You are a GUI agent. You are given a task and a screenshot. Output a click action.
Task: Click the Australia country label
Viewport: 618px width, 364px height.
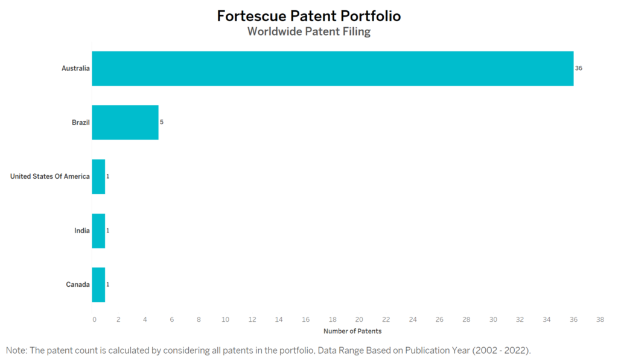pyautogui.click(x=75, y=68)
